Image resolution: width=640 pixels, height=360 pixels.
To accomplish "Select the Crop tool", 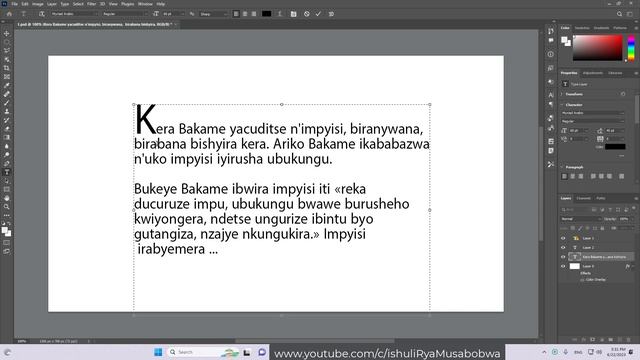I will coord(7,68).
